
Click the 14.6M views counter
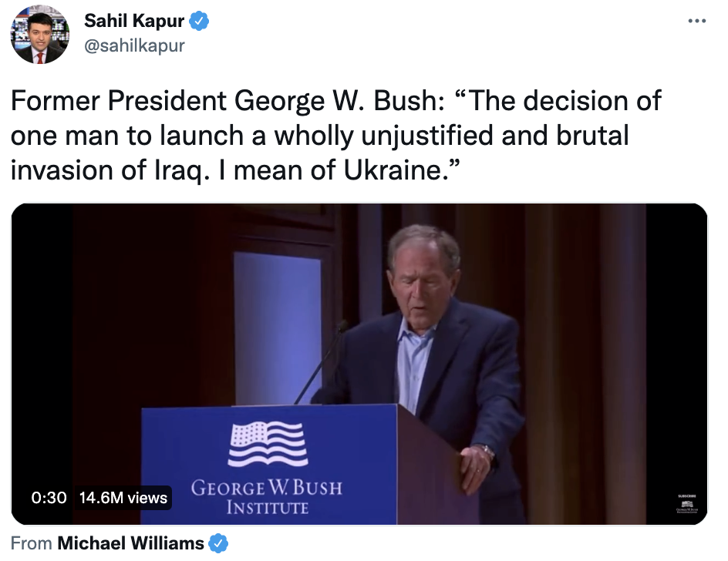tap(123, 498)
